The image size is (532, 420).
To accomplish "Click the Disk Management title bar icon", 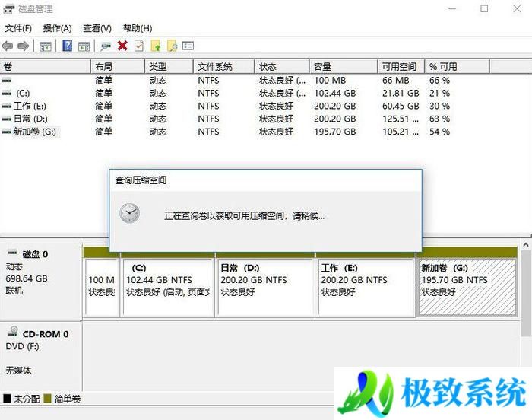I will pos(9,9).
